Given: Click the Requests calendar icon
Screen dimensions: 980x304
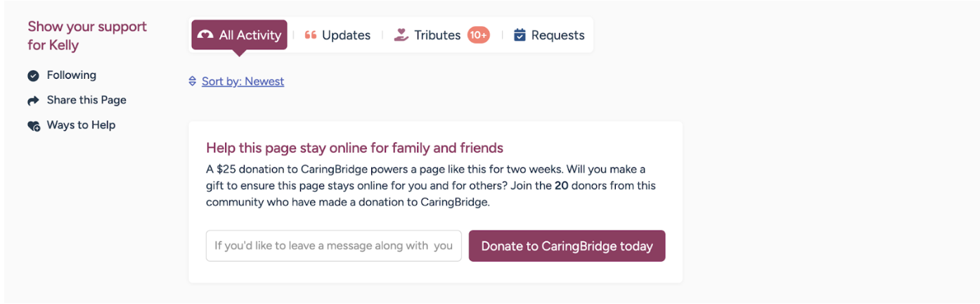Looking at the screenshot, I should [520, 35].
